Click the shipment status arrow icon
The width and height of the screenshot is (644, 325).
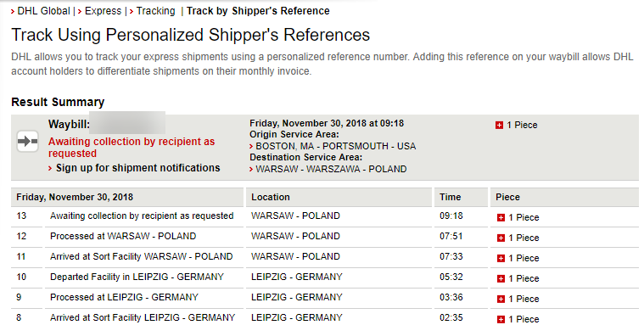(27, 142)
